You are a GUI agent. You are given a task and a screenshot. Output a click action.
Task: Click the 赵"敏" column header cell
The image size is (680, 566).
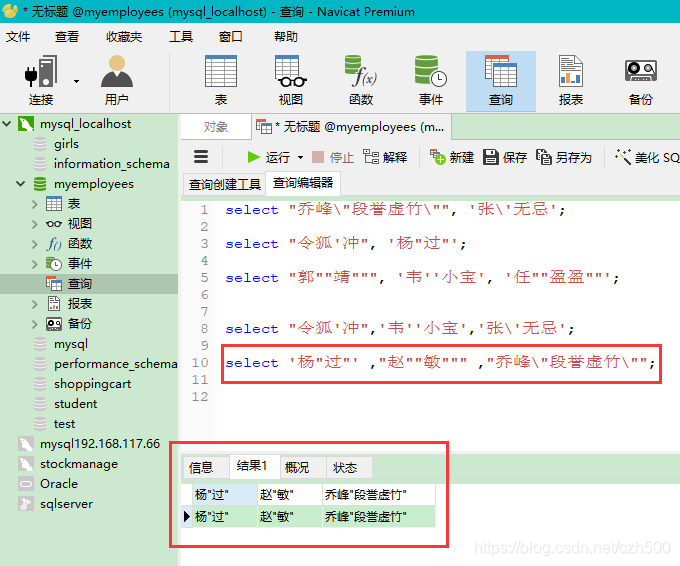[x=290, y=494]
